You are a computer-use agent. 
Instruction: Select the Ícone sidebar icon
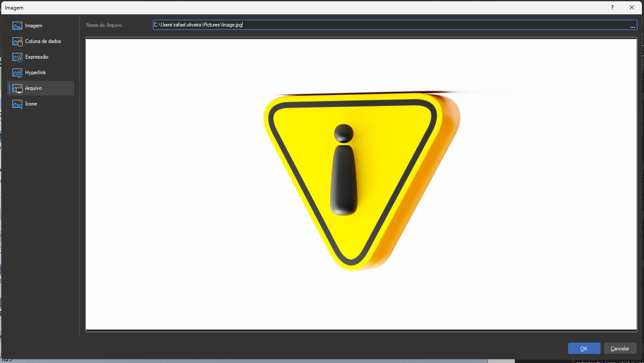17,104
